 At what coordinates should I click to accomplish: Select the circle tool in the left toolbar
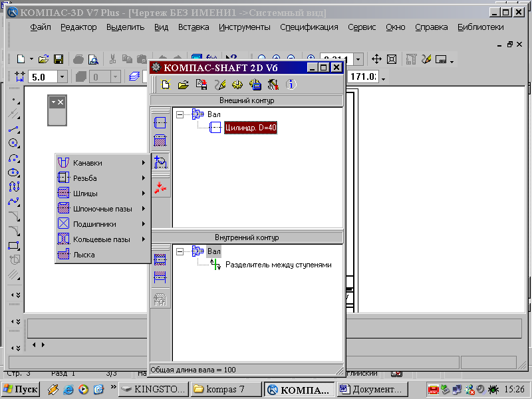(13, 143)
